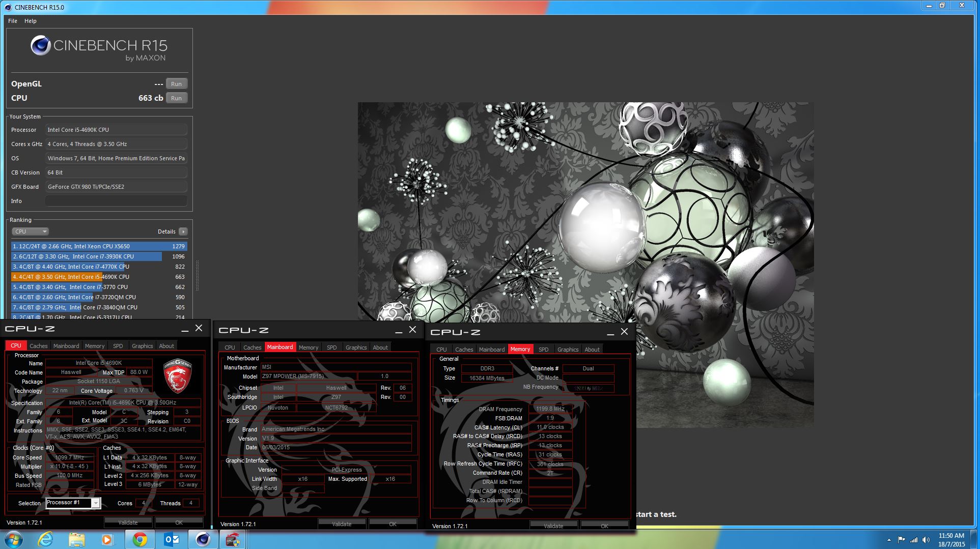Open the volume speaker tray icon
Viewport: 980px width, 549px height.
click(926, 540)
